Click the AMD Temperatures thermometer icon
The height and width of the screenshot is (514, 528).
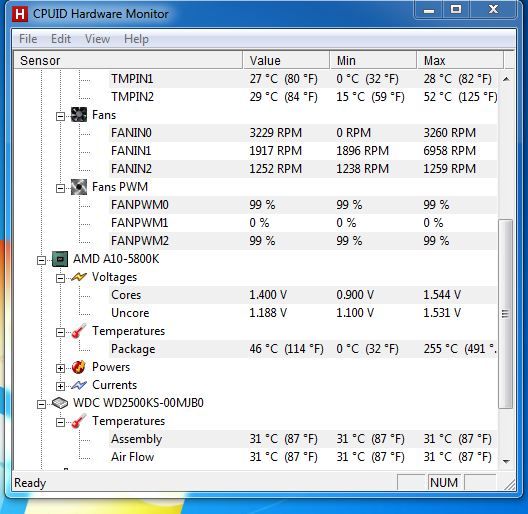pyautogui.click(x=79, y=331)
